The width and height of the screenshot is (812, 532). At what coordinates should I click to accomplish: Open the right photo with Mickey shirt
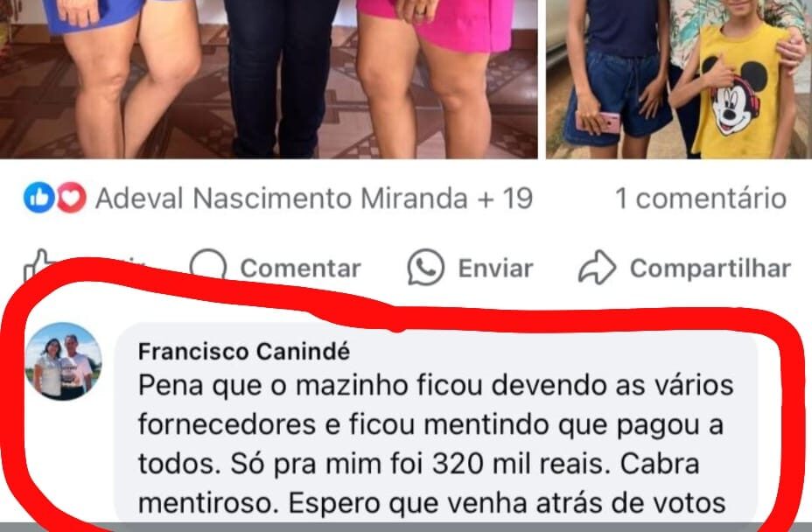(x=679, y=79)
